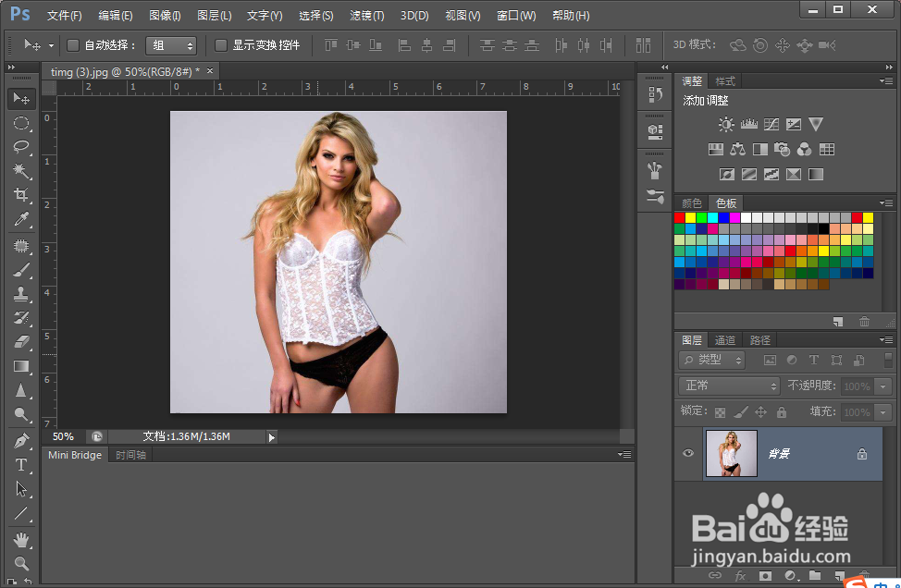Viewport: 901px width, 588px height.
Task: Pick the red swatch in 色板
Action: coord(679,217)
